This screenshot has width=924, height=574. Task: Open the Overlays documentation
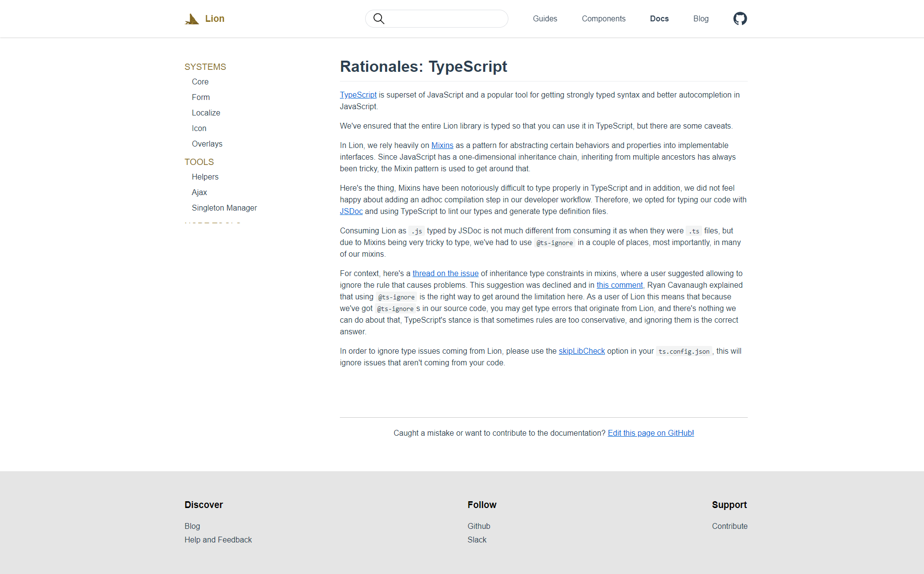207,144
